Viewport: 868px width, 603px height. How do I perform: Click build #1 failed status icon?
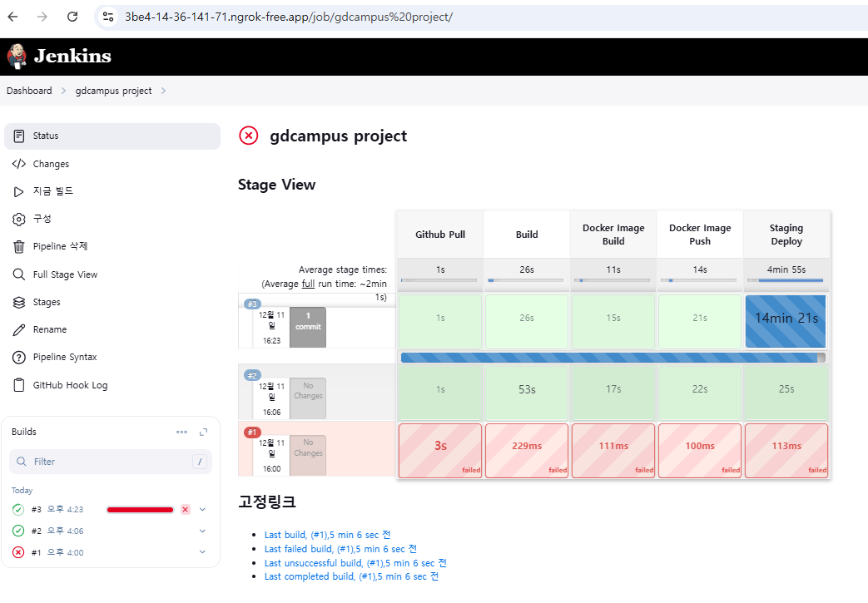click(x=18, y=552)
